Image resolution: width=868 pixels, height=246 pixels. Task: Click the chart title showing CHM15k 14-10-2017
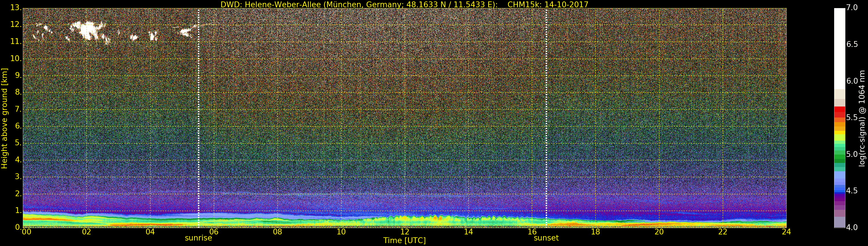(404, 4)
